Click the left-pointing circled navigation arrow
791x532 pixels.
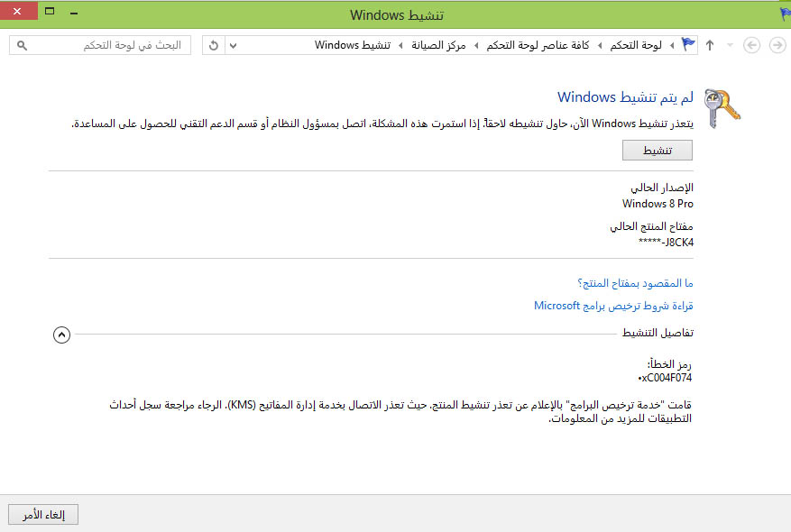[751, 45]
